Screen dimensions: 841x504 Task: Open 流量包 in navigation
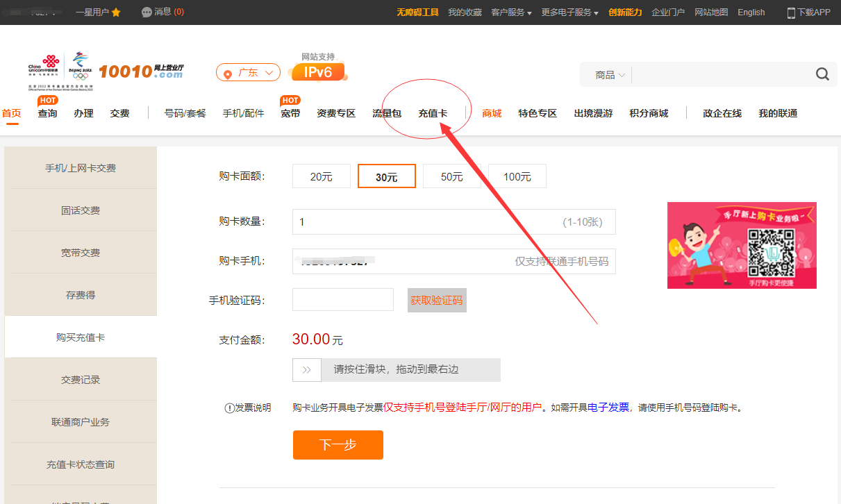point(387,113)
